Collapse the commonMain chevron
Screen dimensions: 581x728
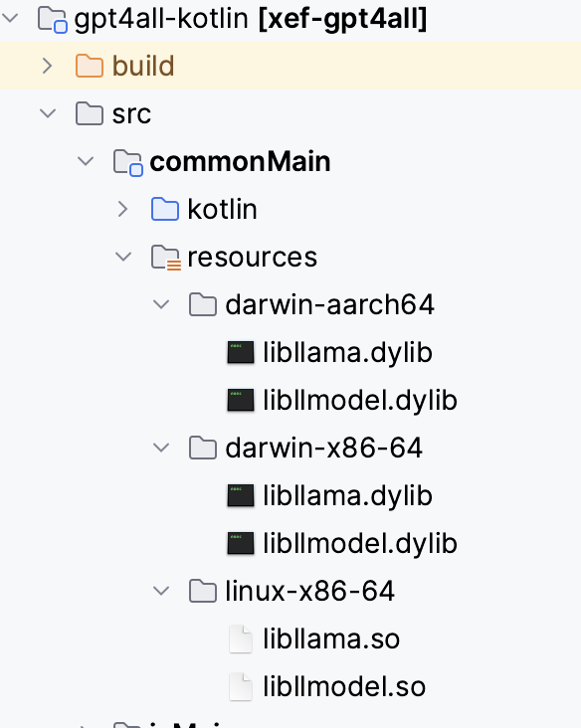tap(86, 161)
